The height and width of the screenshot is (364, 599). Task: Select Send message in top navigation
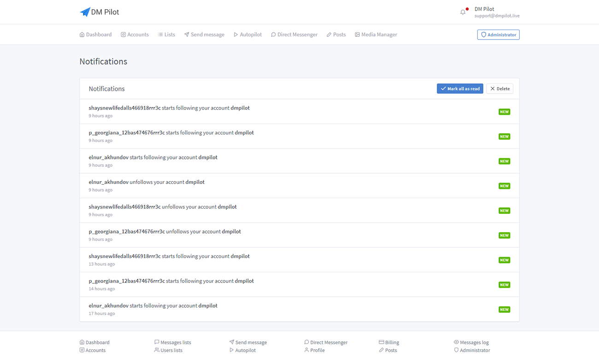point(204,35)
